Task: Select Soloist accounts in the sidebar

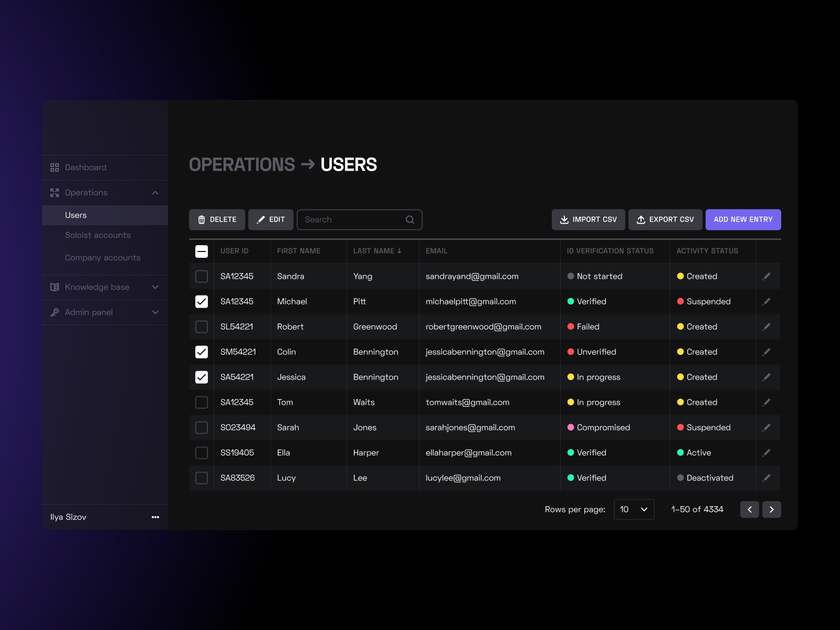Action: [98, 235]
